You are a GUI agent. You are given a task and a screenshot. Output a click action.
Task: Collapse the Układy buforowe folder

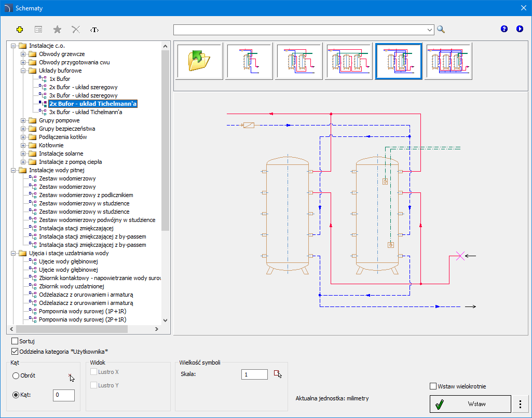point(23,71)
